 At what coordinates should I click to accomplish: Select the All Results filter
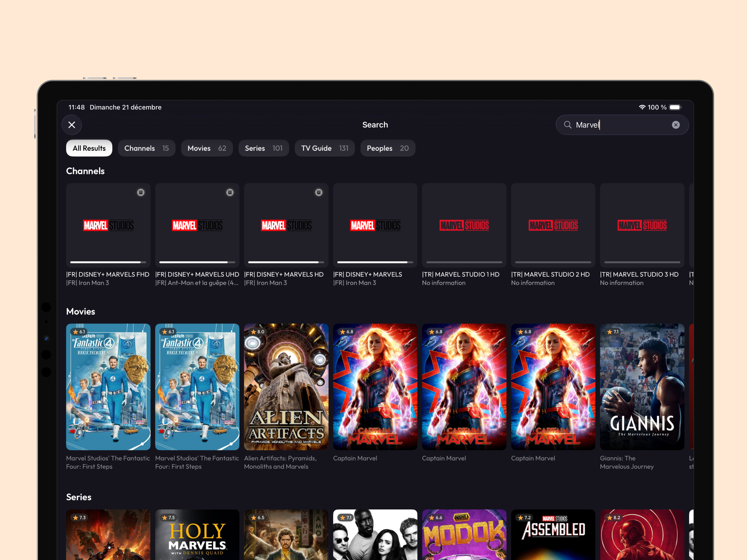(x=89, y=148)
